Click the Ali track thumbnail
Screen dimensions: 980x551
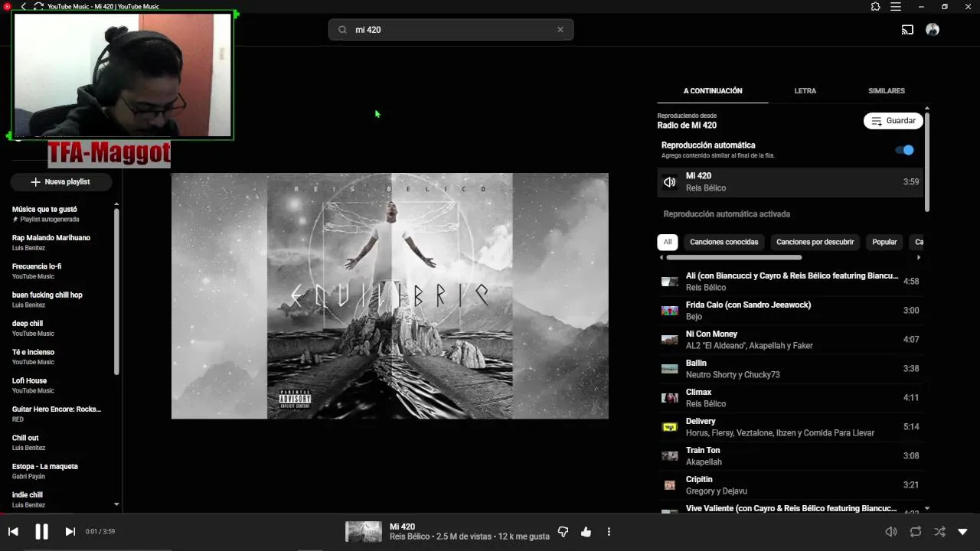[670, 282]
